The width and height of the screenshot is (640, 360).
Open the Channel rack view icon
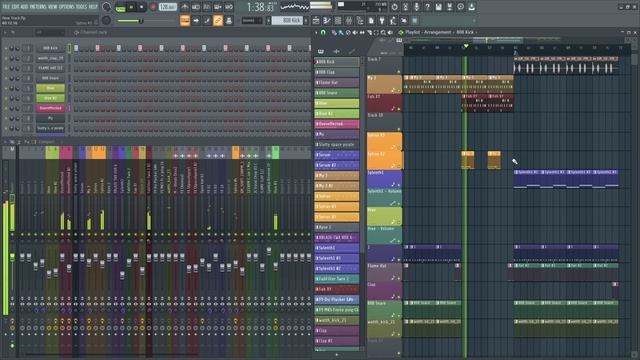click(338, 20)
